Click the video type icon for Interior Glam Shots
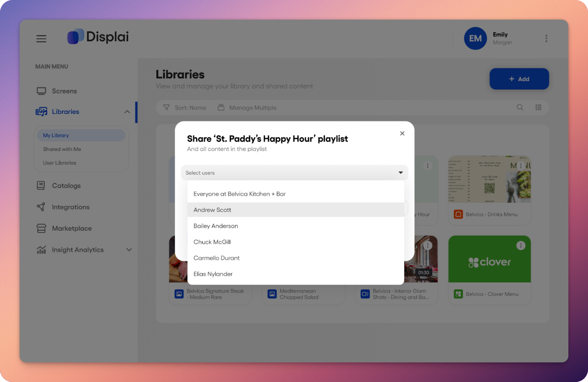The height and width of the screenshot is (382, 588). coord(365,294)
